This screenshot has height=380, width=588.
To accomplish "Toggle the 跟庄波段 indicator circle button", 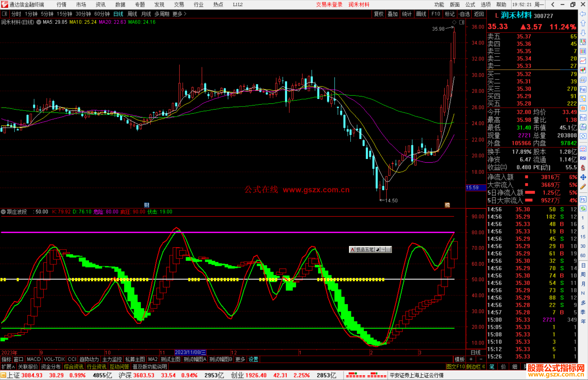I will point(3,212).
